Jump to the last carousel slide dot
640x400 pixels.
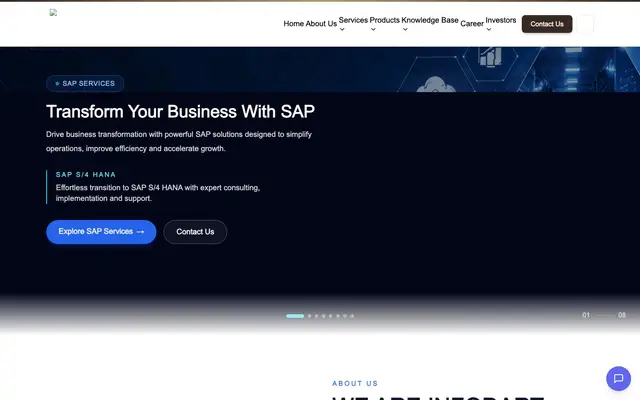tap(352, 316)
